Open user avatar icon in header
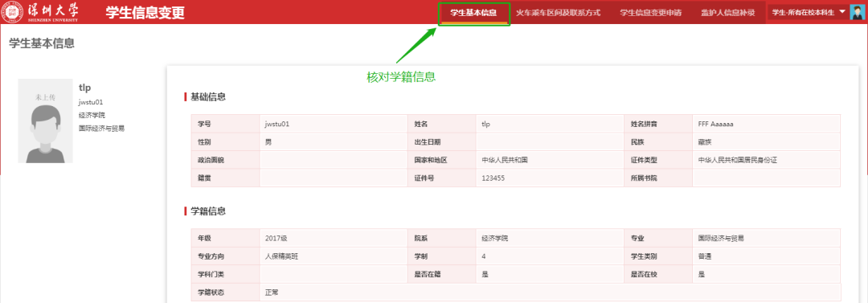This screenshot has height=303, width=868. 858,12
